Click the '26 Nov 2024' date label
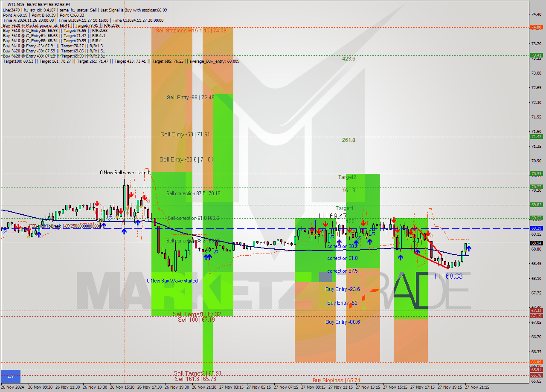Image resolution: width=546 pixels, height=392 pixels. coord(12,387)
